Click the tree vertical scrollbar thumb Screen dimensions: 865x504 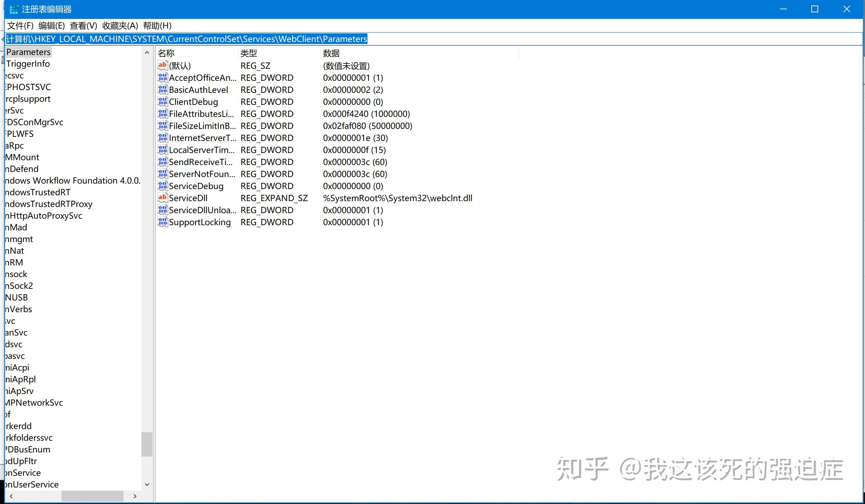click(147, 444)
